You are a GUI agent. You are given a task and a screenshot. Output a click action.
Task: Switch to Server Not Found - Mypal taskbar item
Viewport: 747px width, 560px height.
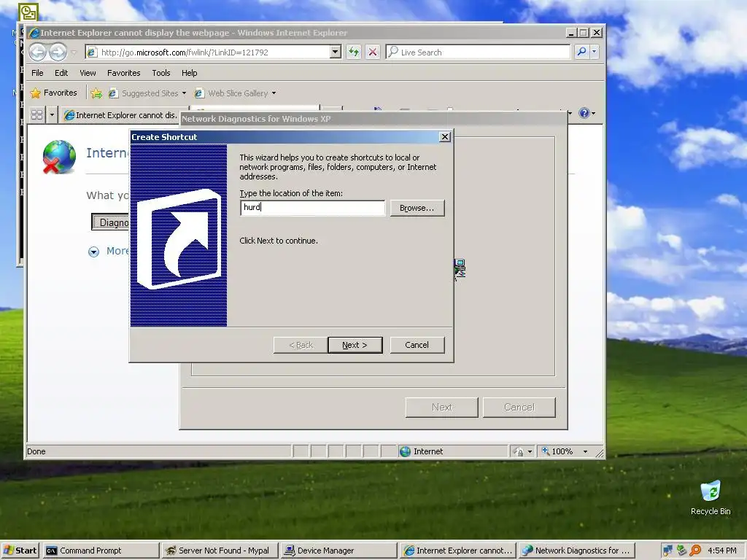(x=219, y=551)
